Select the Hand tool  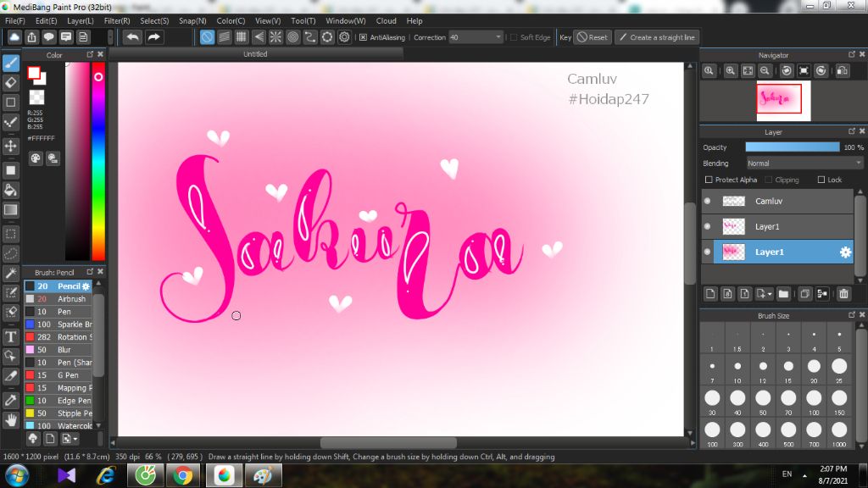11,420
